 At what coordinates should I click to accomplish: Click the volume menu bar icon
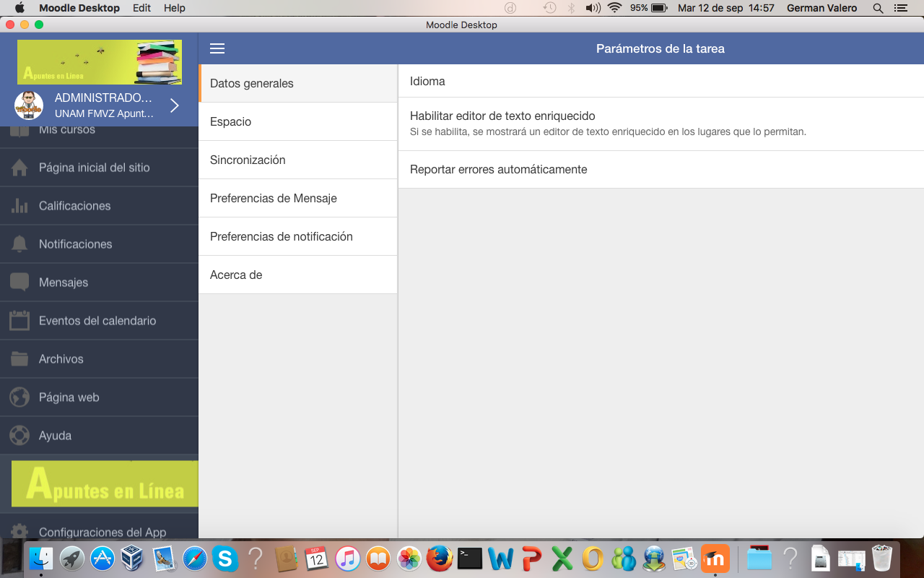(x=593, y=8)
